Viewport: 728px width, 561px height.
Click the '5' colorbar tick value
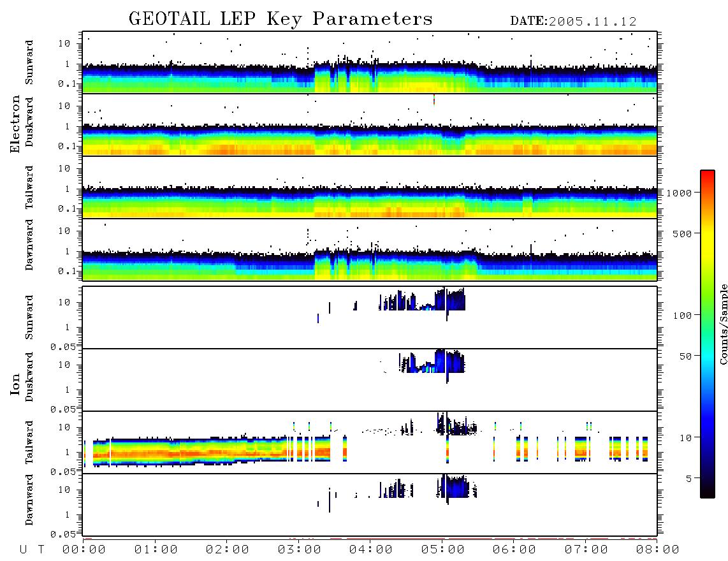(688, 478)
